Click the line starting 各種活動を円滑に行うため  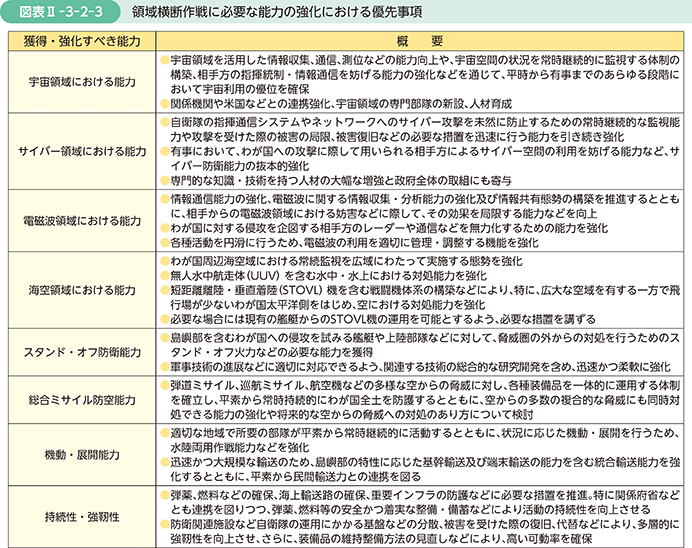point(354,243)
